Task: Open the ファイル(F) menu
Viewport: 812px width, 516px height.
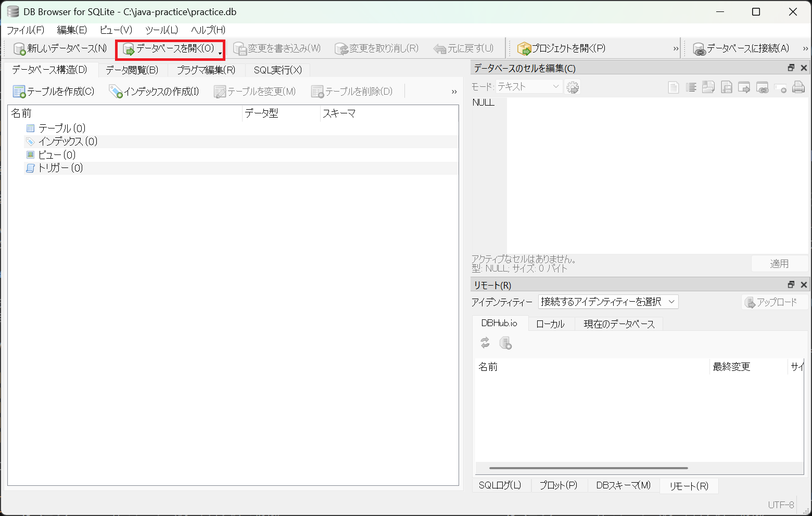Action: pos(26,30)
